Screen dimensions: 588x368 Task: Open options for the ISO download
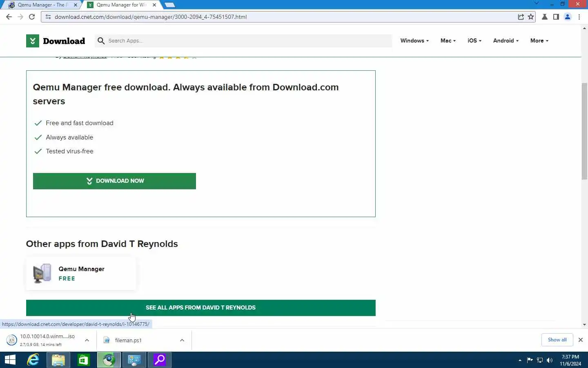click(x=87, y=340)
